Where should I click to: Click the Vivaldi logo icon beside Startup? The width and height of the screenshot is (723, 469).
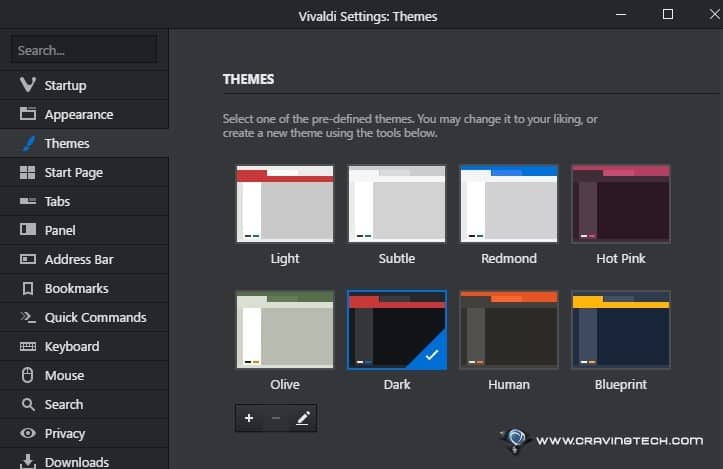click(x=28, y=85)
